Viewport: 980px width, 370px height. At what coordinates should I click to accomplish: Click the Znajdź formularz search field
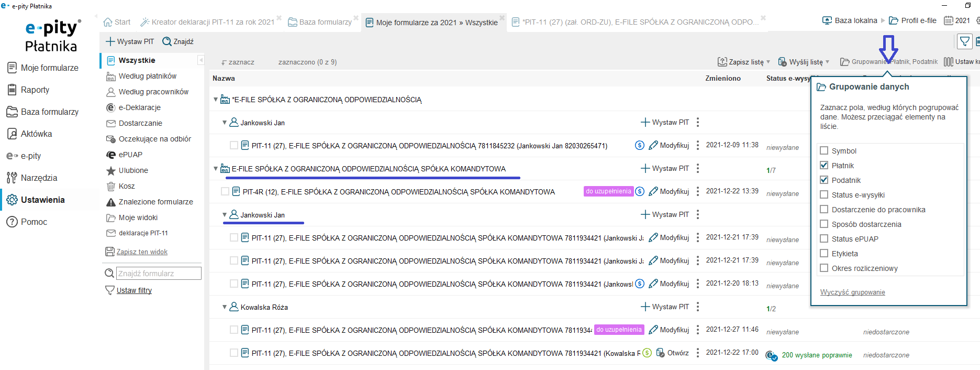159,274
